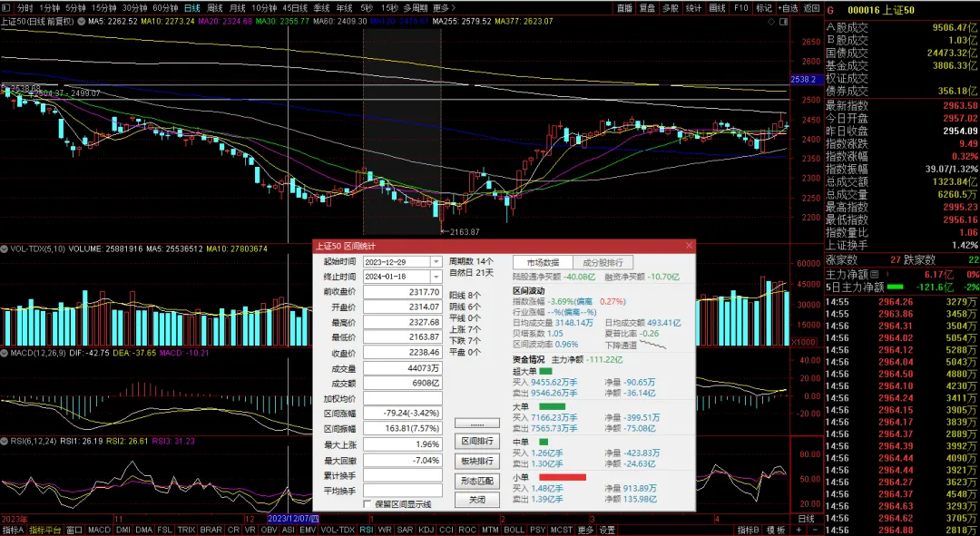Image resolution: width=980 pixels, height=536 pixels.
Task: Open the 指标平台 tab
Action: 45,530
